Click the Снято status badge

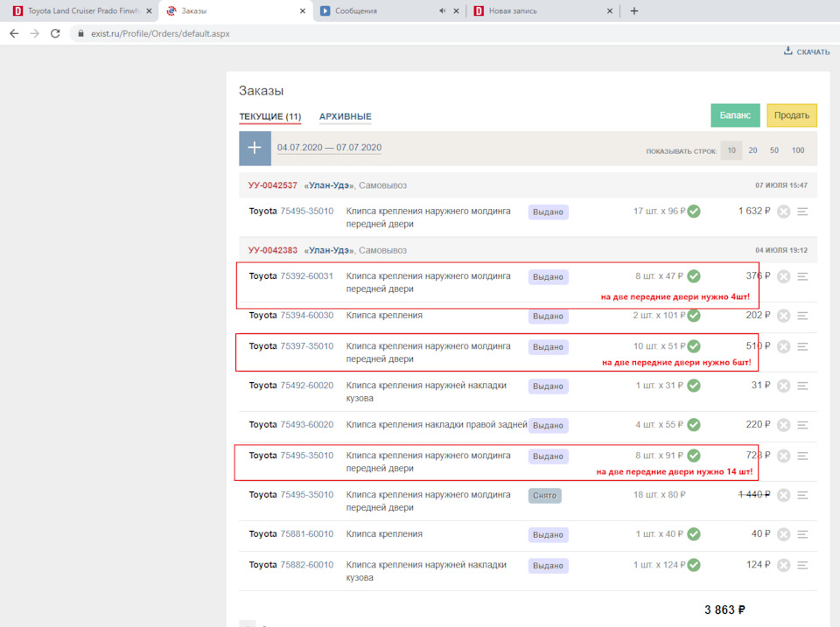pos(545,496)
